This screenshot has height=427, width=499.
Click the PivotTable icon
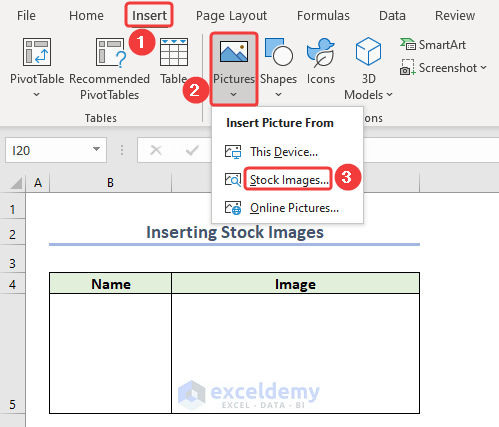point(37,52)
